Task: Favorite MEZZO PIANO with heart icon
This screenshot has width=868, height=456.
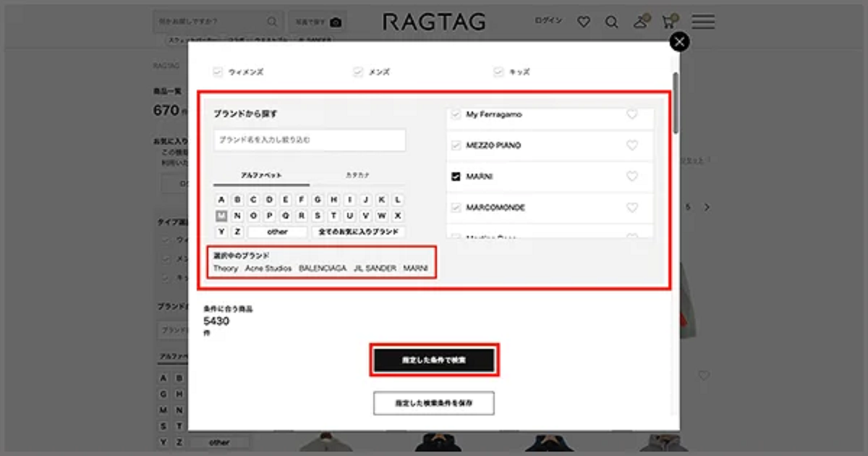Action: coord(632,145)
